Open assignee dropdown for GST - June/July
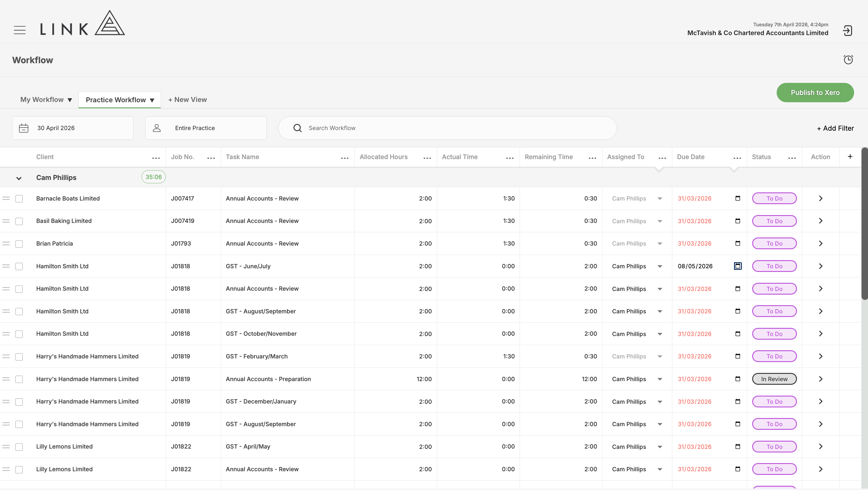Image resolution: width=868 pixels, height=490 pixels. pyautogui.click(x=660, y=266)
